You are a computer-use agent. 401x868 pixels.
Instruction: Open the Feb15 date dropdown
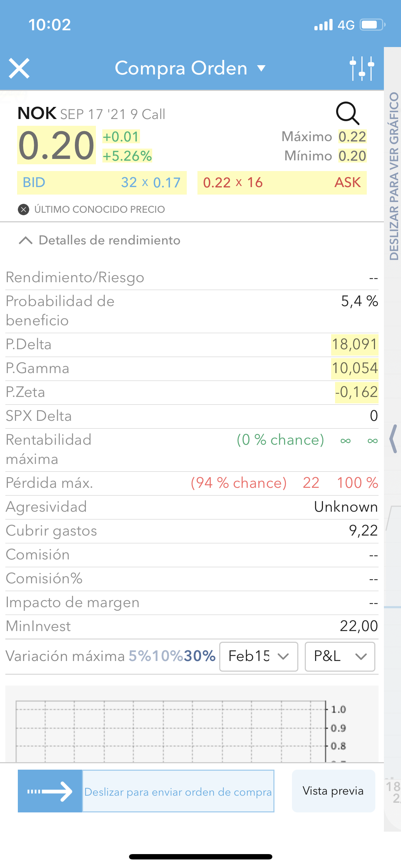point(258,656)
